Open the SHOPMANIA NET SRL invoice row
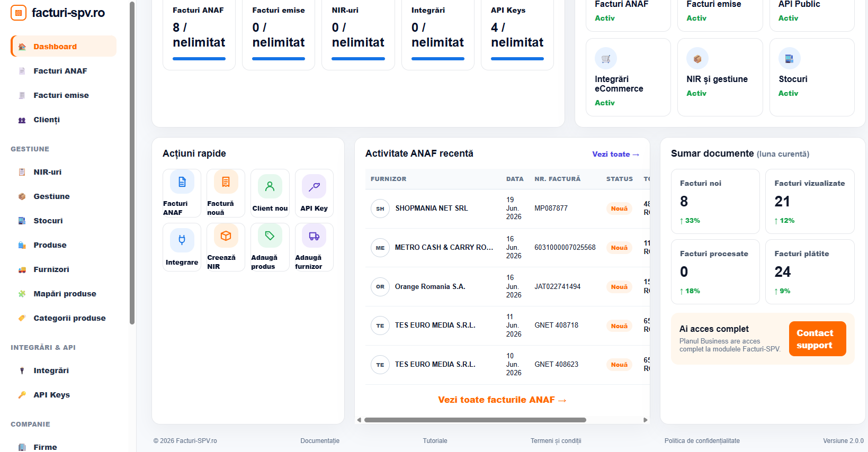 point(507,209)
